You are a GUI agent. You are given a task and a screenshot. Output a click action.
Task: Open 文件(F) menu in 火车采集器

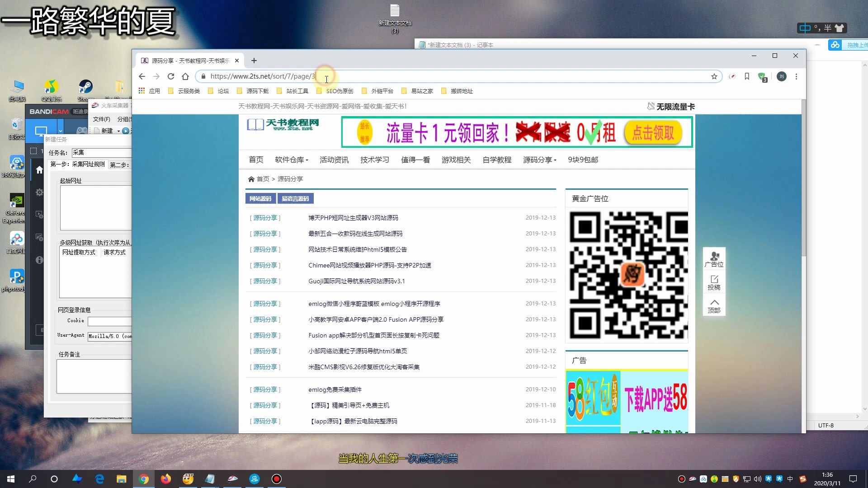tap(101, 119)
